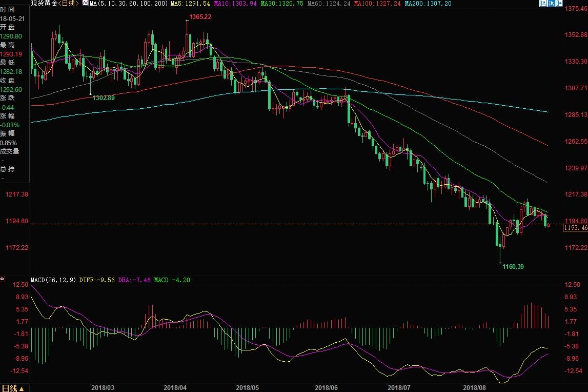
Task: Click the 总持 open interest label
Action: [x=8, y=169]
